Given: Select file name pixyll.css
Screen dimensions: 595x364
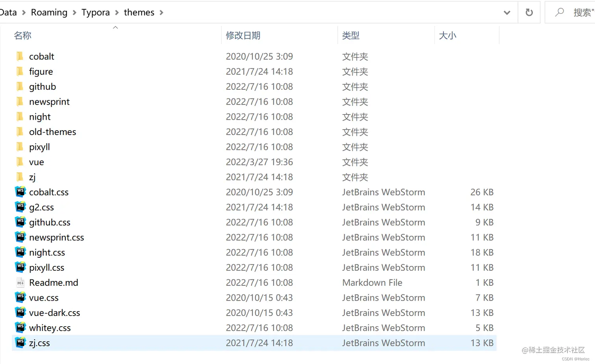Looking at the screenshot, I should 46,268.
